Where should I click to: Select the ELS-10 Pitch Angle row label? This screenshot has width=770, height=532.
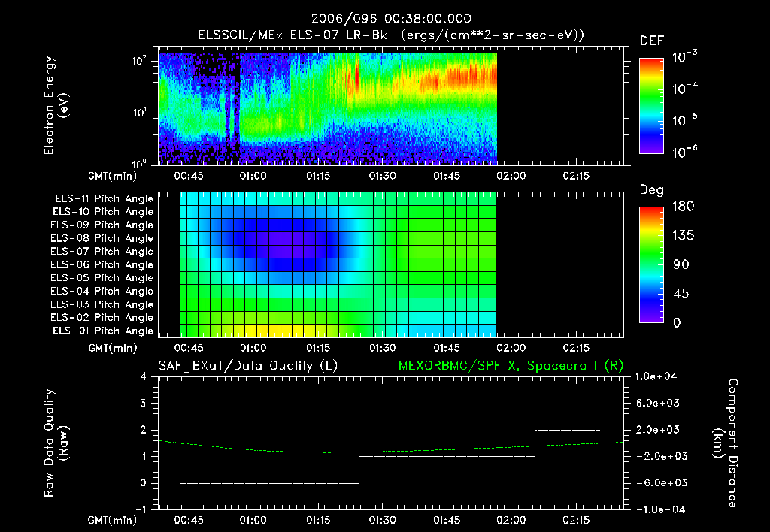tap(103, 212)
